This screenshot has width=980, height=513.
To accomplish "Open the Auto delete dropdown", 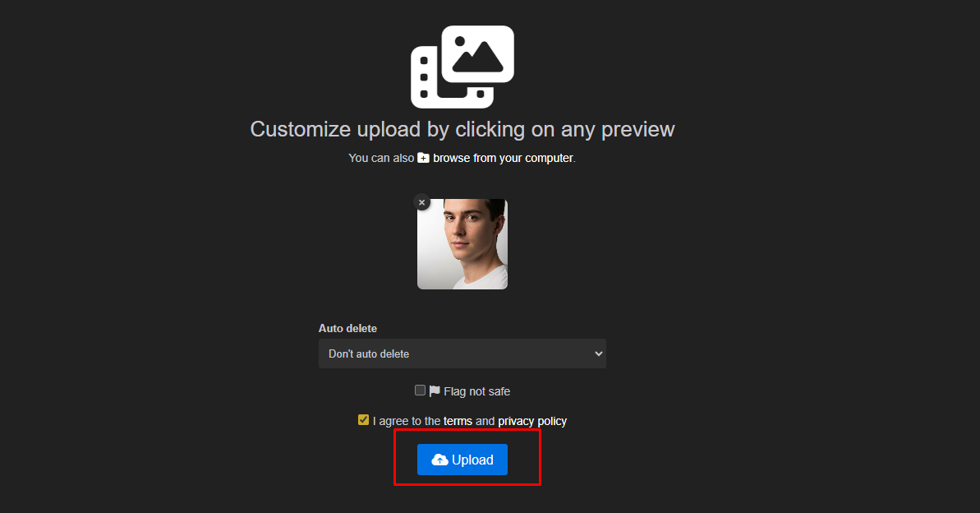I will pyautogui.click(x=462, y=354).
